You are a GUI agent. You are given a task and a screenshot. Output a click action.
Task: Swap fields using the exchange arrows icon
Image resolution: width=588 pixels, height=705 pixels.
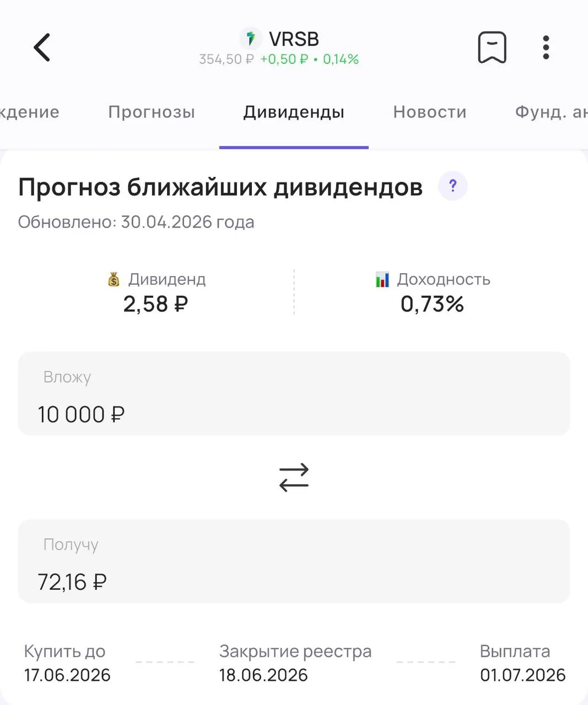(x=294, y=477)
